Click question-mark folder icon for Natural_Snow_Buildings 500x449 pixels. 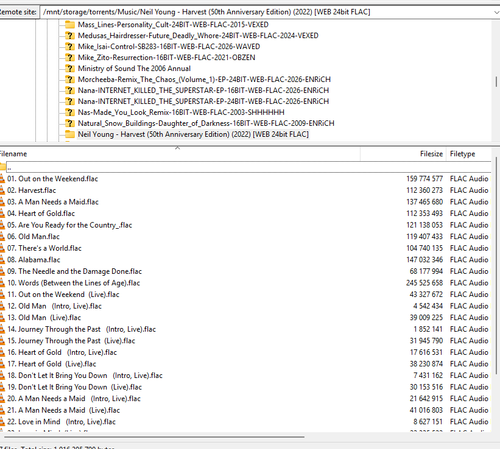(70, 123)
